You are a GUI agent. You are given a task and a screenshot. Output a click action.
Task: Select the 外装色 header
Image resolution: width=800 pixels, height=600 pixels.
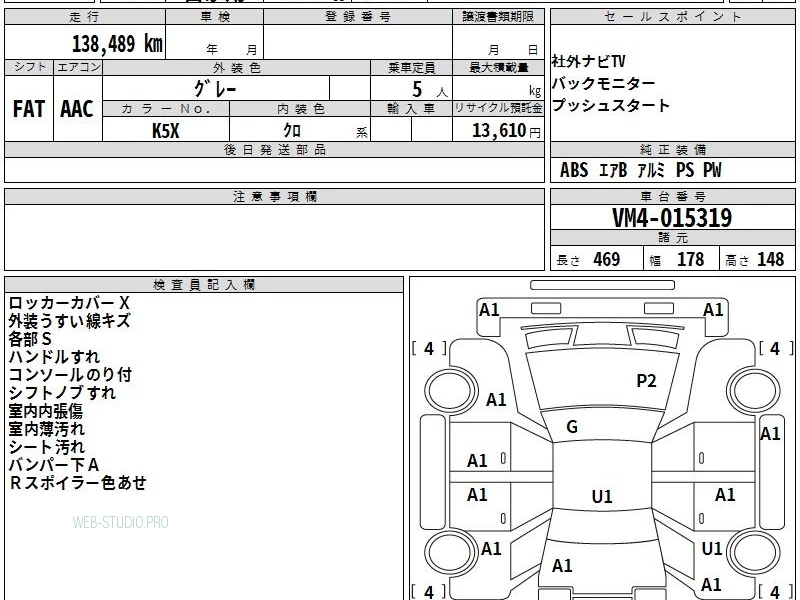(236, 67)
